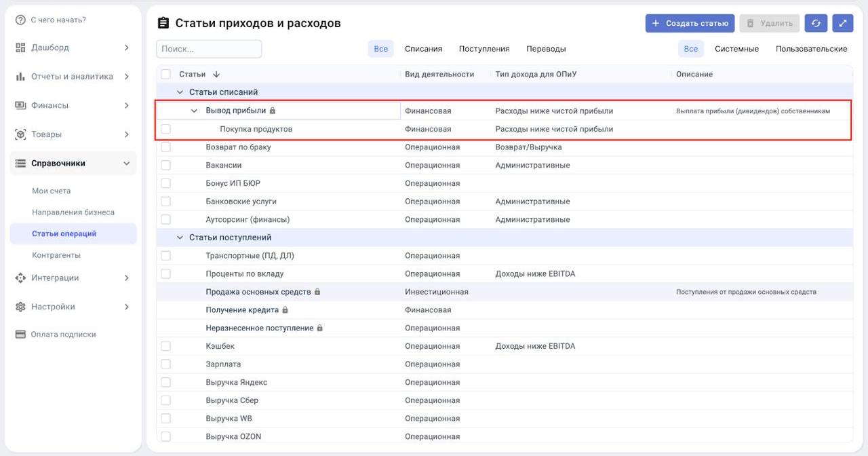Click the Integrations icon in sidebar
Image resolution: width=868 pixels, height=456 pixels.
[20, 278]
